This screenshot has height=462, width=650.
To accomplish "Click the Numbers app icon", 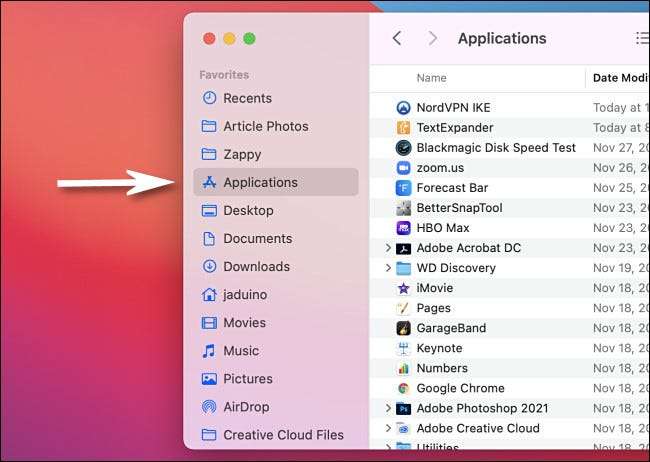I will click(403, 368).
